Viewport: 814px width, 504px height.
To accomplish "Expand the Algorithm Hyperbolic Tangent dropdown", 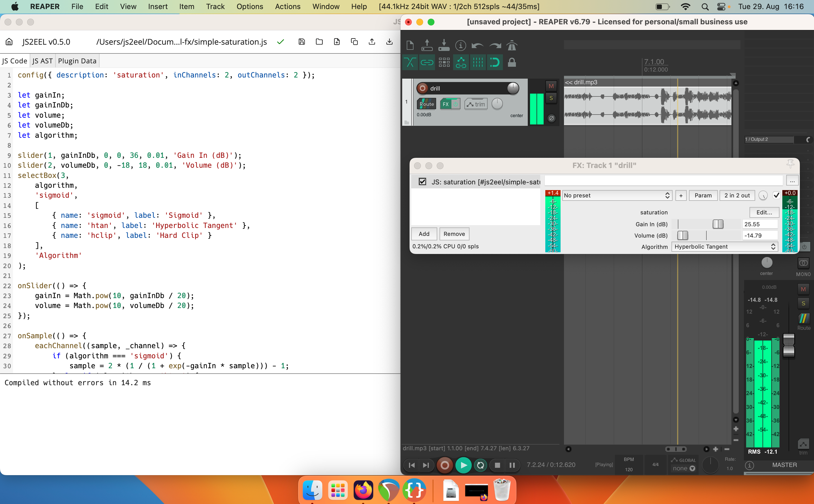I will point(725,247).
